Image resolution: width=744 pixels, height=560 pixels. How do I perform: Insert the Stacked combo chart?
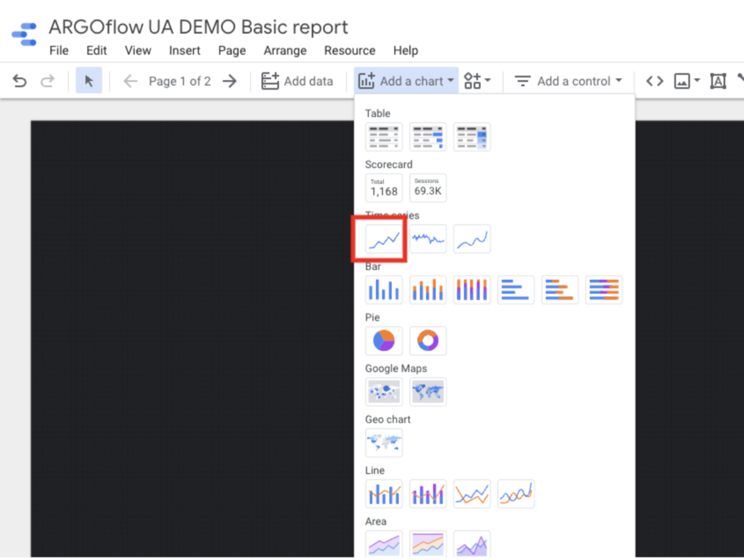(428, 493)
